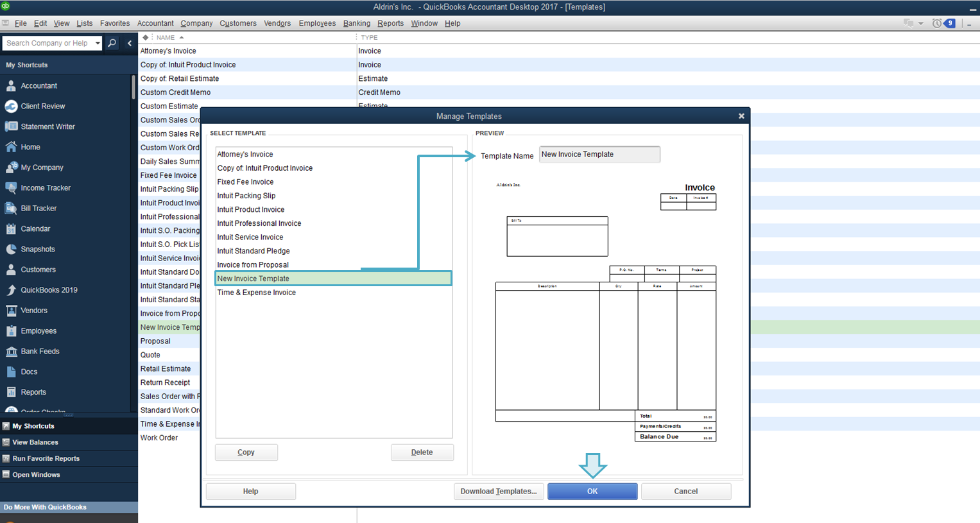
Task: Open the Window menu
Action: [424, 23]
